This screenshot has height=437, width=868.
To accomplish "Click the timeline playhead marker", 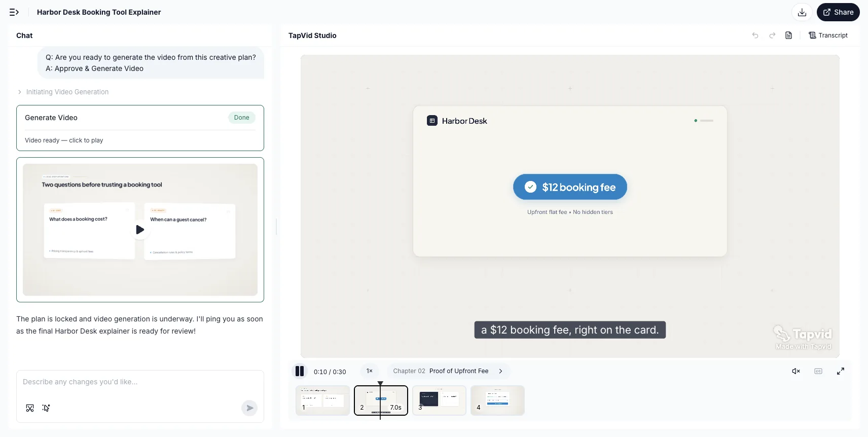I will pos(380,384).
